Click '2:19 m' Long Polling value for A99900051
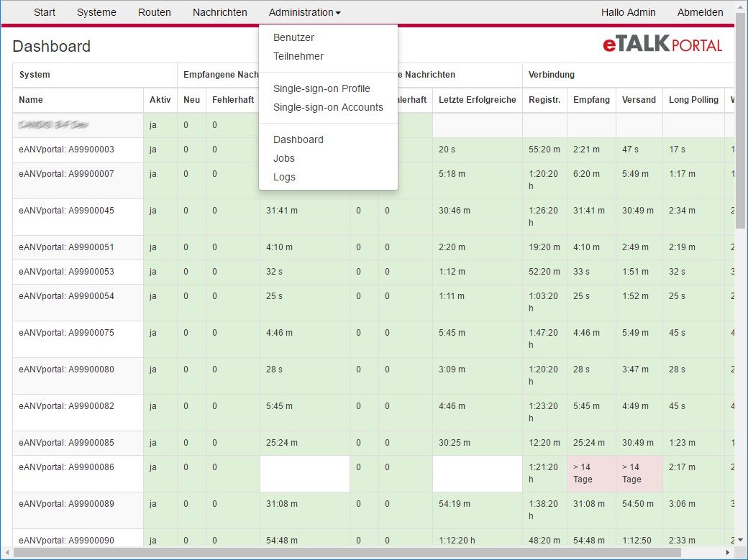 click(x=682, y=247)
